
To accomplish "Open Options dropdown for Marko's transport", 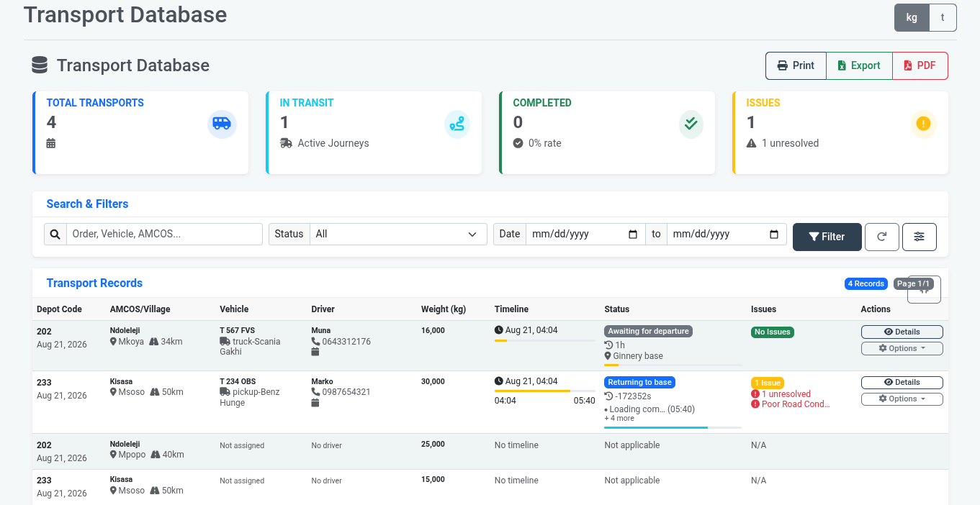I will [902, 399].
